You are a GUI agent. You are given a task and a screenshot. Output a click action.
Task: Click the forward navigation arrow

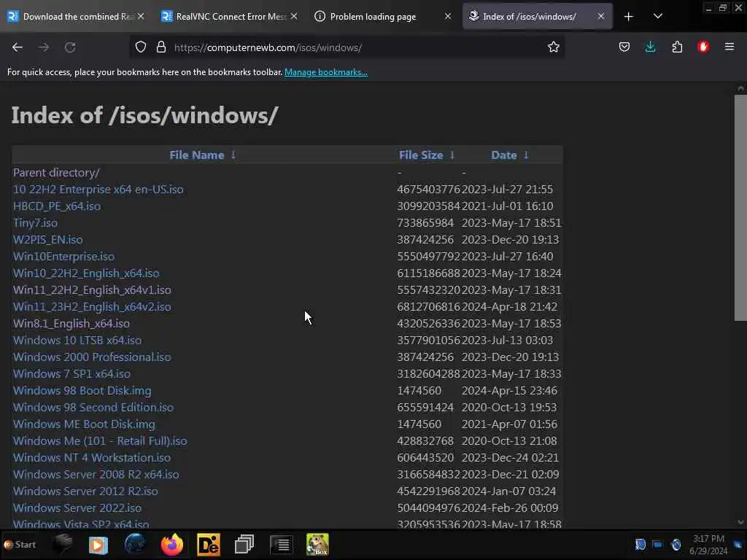coord(44,47)
